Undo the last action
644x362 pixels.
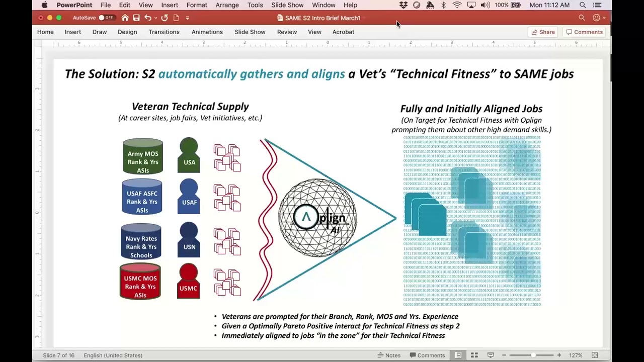click(147, 18)
